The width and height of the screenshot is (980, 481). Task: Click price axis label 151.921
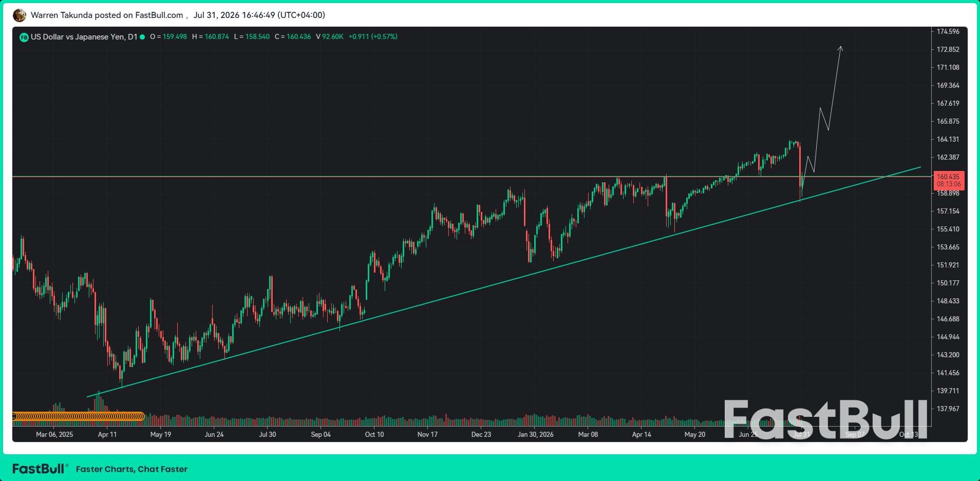pos(948,265)
